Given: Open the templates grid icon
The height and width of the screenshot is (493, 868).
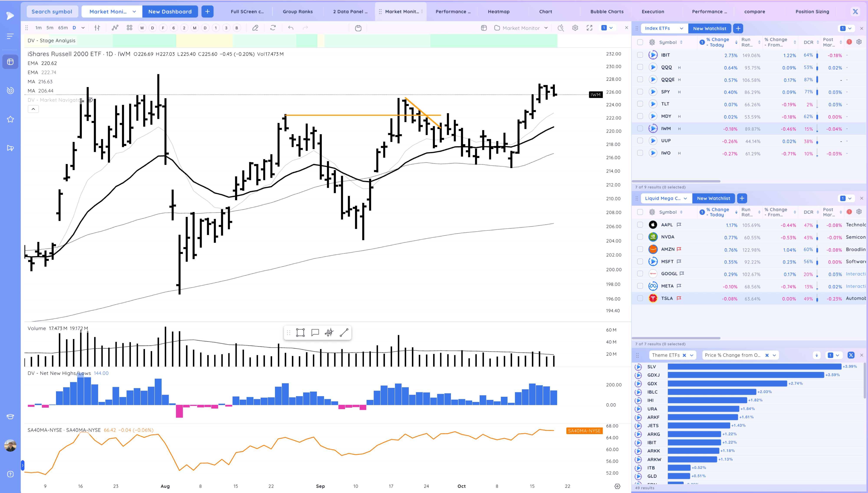Looking at the screenshot, I should pyautogui.click(x=129, y=28).
